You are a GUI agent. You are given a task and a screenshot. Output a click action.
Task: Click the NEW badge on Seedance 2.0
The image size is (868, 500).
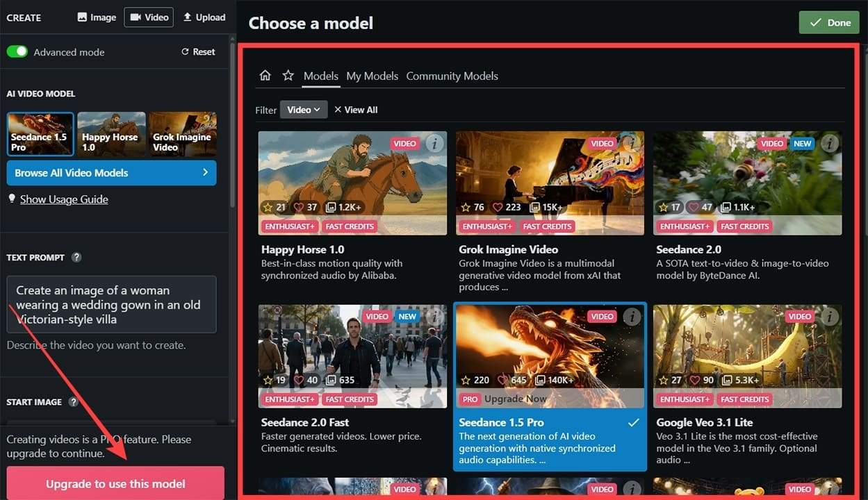802,144
